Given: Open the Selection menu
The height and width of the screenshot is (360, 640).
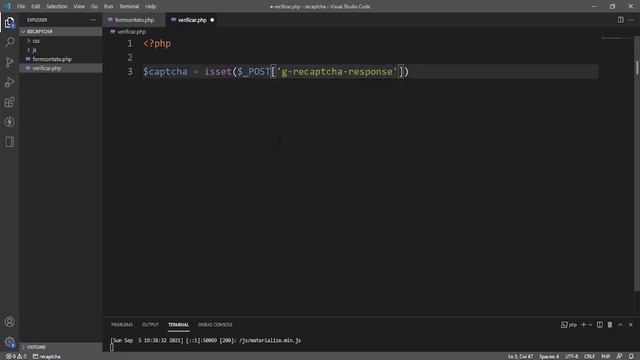Looking at the screenshot, I should coord(57,6).
